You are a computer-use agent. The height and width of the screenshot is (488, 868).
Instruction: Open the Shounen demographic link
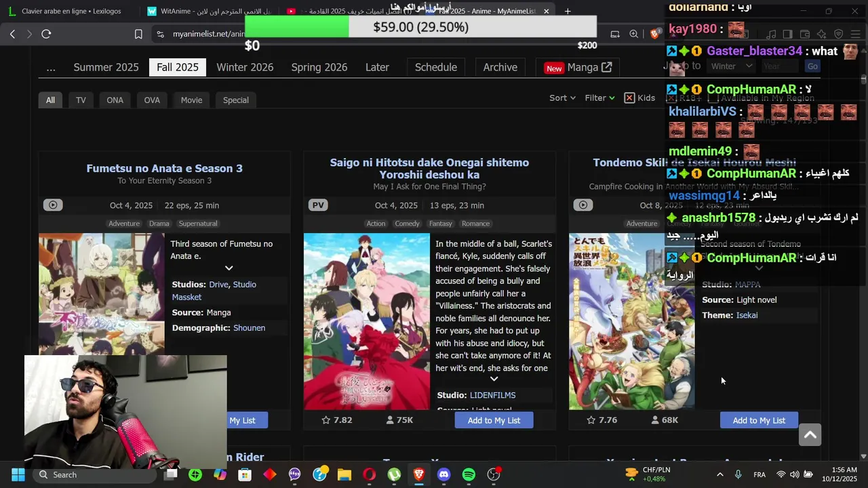(249, 328)
